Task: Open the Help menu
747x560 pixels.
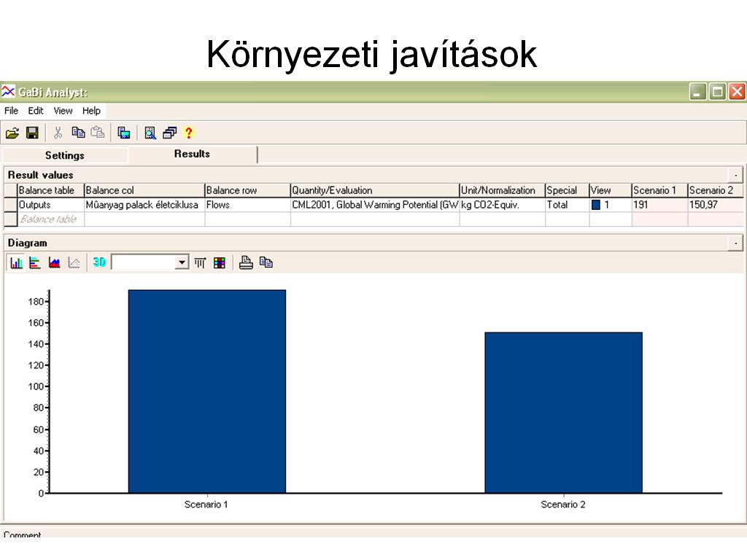Action: (x=91, y=111)
